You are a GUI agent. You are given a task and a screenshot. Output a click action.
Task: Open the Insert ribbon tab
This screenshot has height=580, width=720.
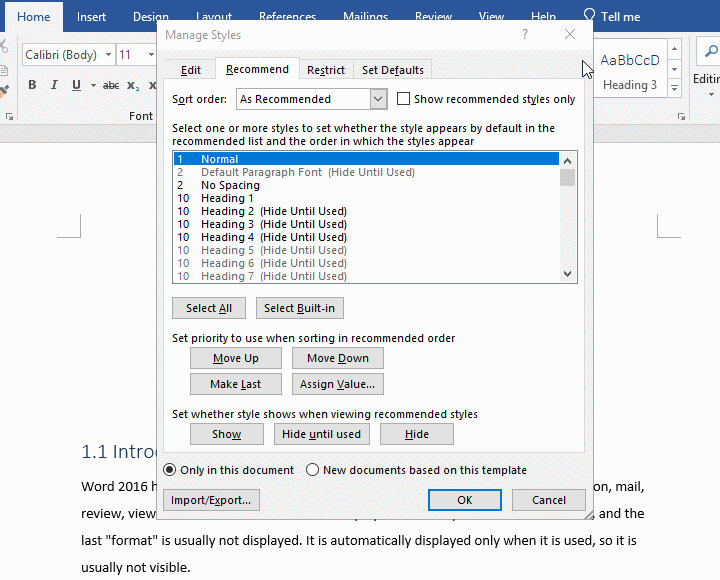(x=91, y=17)
